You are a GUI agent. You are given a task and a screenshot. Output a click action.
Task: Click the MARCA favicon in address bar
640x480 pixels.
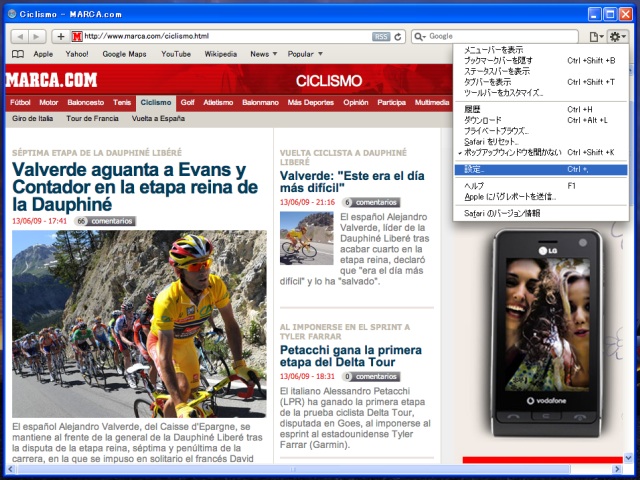(77, 37)
